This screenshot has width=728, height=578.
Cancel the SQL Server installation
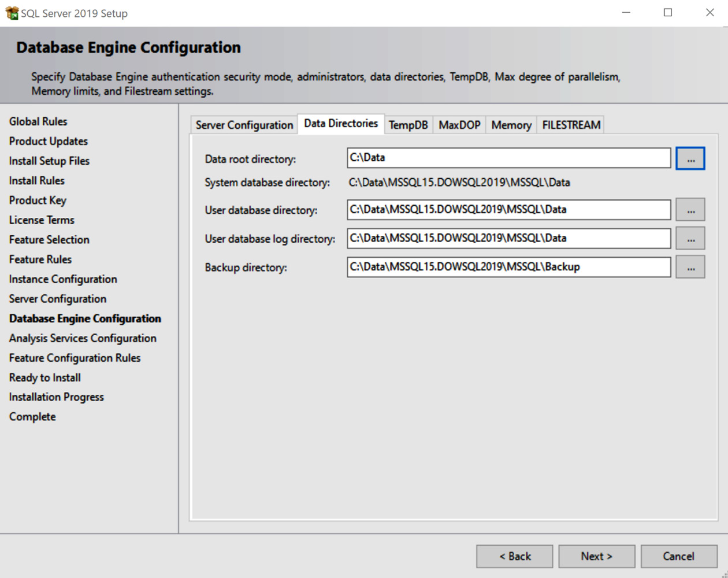(x=678, y=556)
